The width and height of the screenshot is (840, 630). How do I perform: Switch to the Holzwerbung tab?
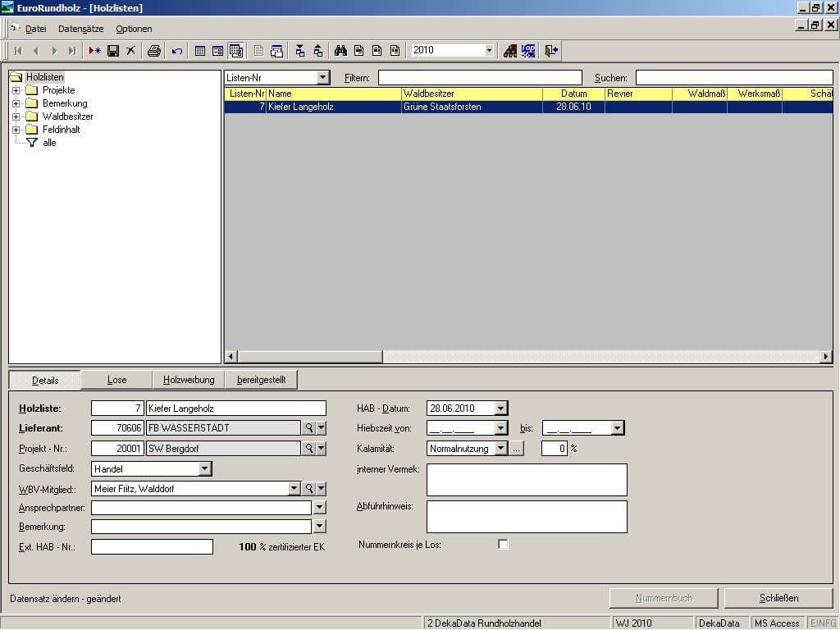point(189,380)
